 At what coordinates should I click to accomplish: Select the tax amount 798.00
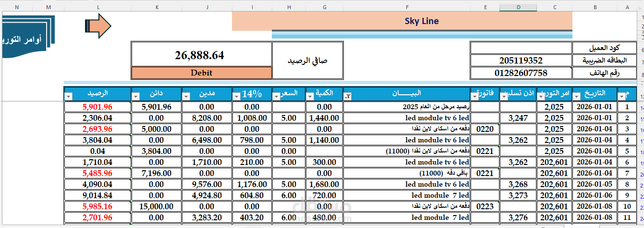[252, 140]
